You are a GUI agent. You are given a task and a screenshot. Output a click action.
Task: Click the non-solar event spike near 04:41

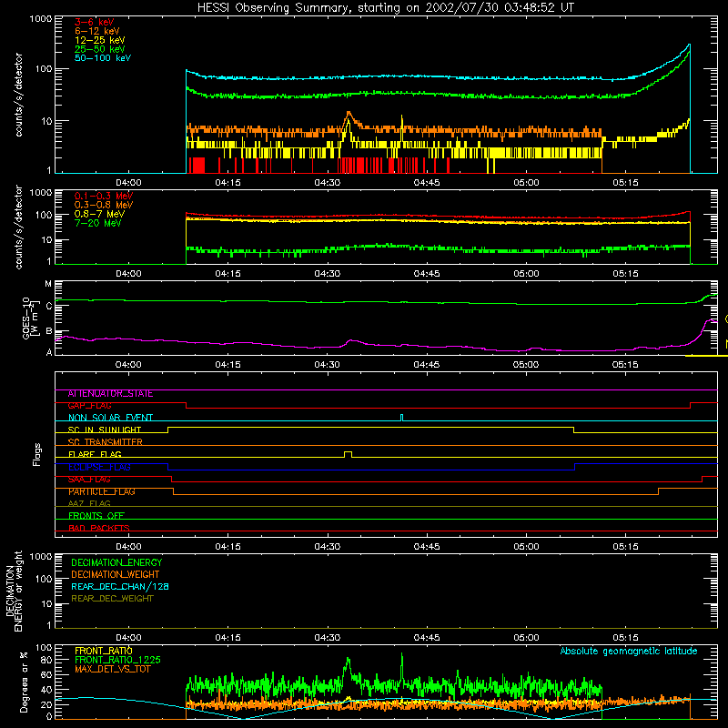click(x=401, y=418)
